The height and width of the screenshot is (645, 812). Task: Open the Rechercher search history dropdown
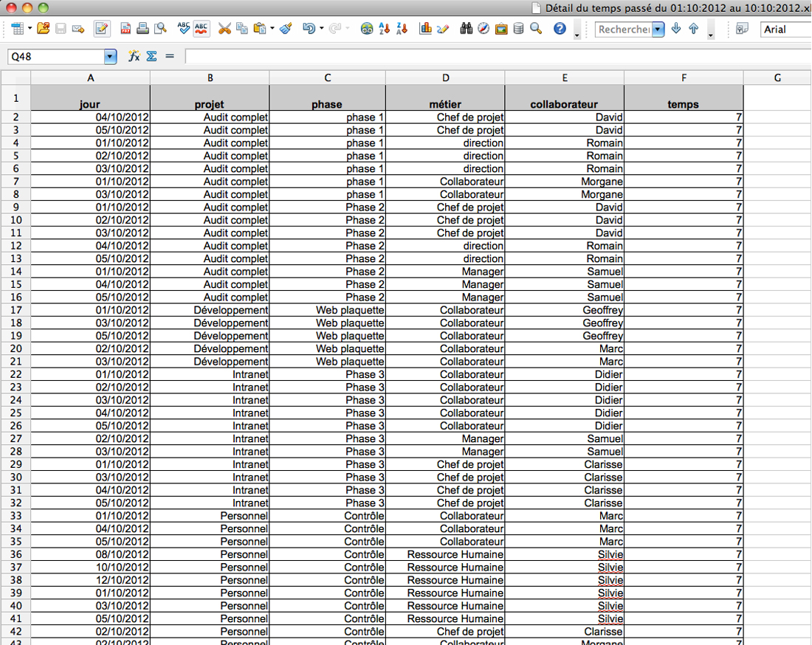click(658, 30)
